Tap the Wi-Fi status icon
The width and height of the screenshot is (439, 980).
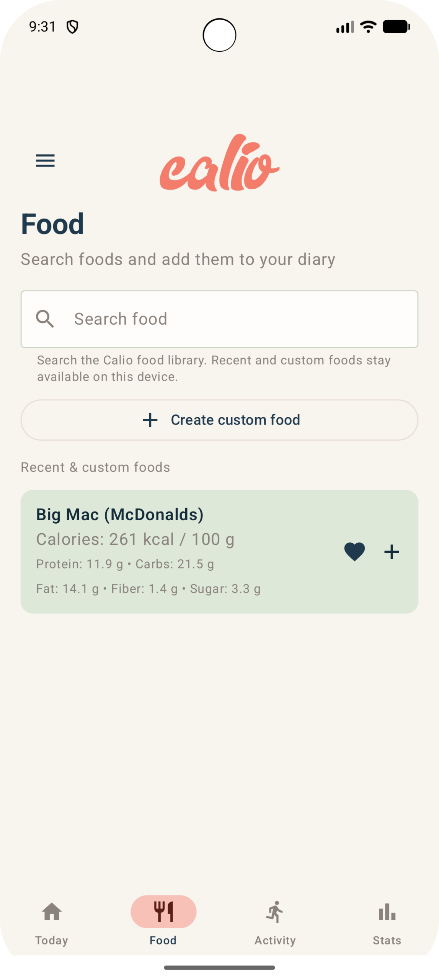click(x=368, y=27)
